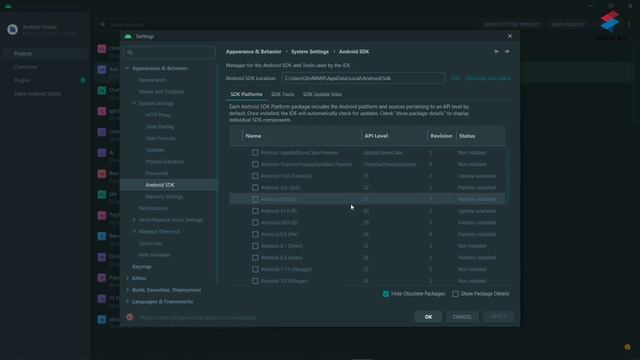The image size is (640, 360).
Task: Click the notification icon at bottom right
Action: pos(627,347)
